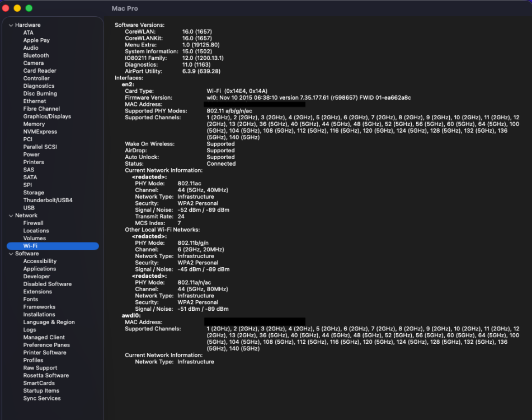Select Logs in the sidebar

point(30,330)
